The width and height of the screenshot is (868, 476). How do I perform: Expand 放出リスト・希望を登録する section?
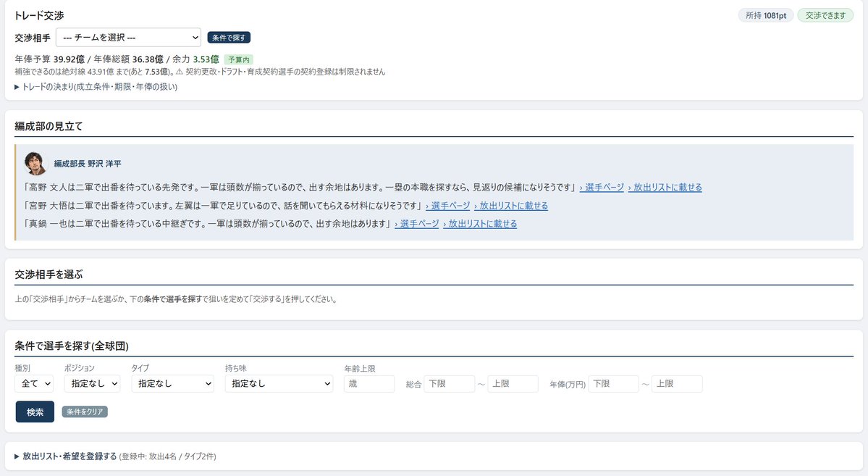pos(115,456)
